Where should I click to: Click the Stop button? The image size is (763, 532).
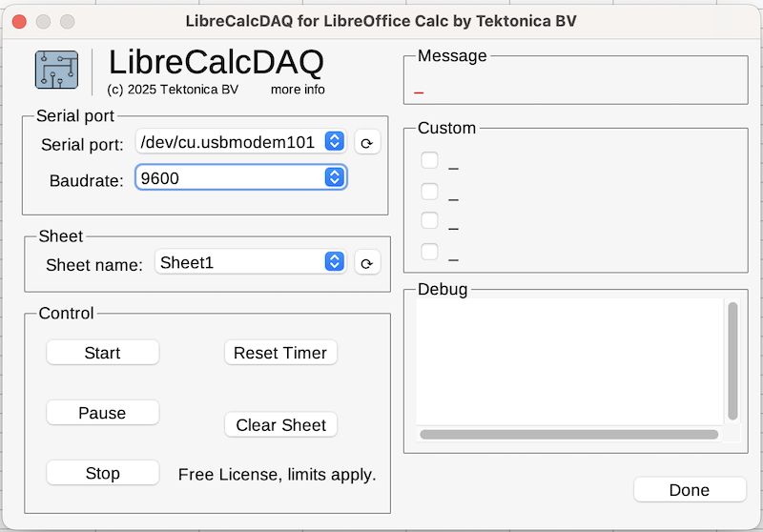point(103,473)
